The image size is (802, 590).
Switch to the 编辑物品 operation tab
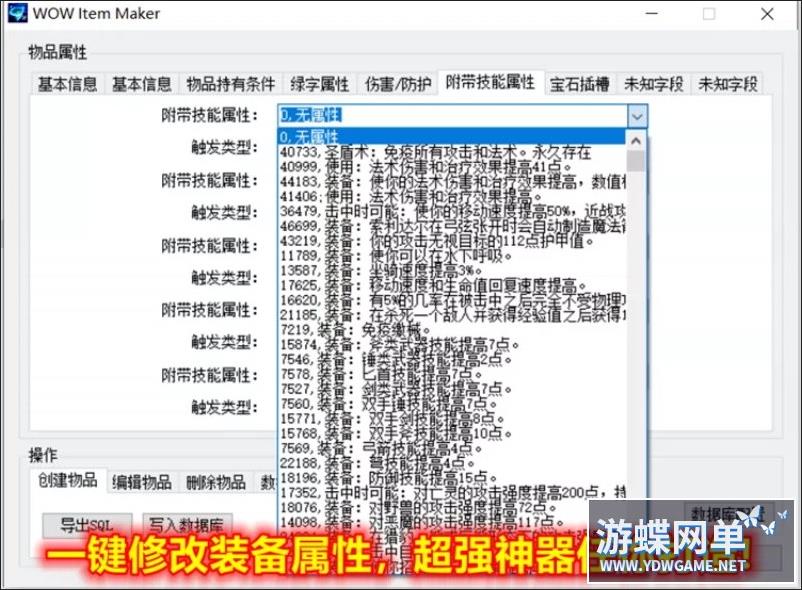[141, 482]
